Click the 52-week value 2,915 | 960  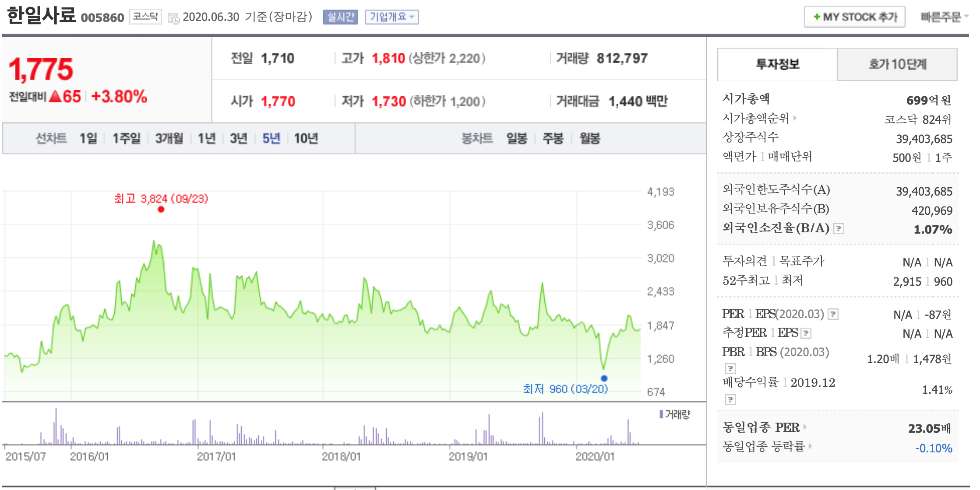(923, 282)
